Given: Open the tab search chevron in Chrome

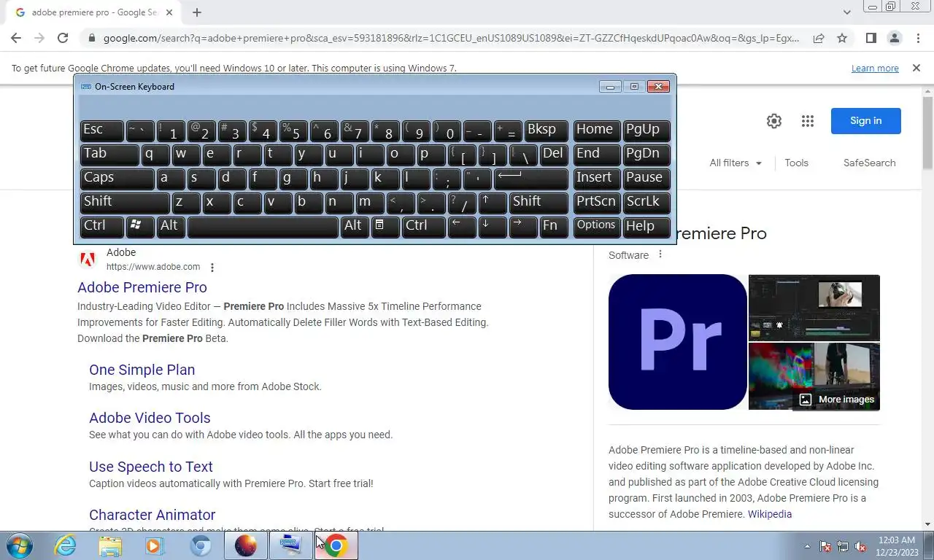Looking at the screenshot, I should pyautogui.click(x=847, y=12).
